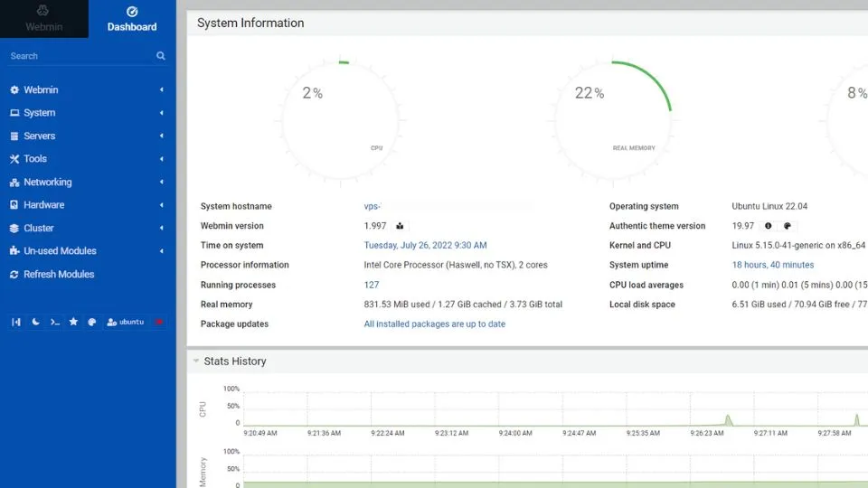Click the 'All installed packages are up to date' link
Image resolution: width=868 pixels, height=488 pixels.
click(434, 324)
